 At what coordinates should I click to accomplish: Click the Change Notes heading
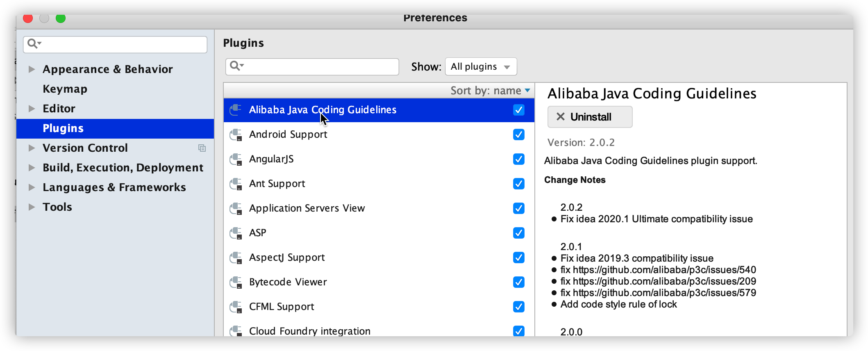point(575,180)
